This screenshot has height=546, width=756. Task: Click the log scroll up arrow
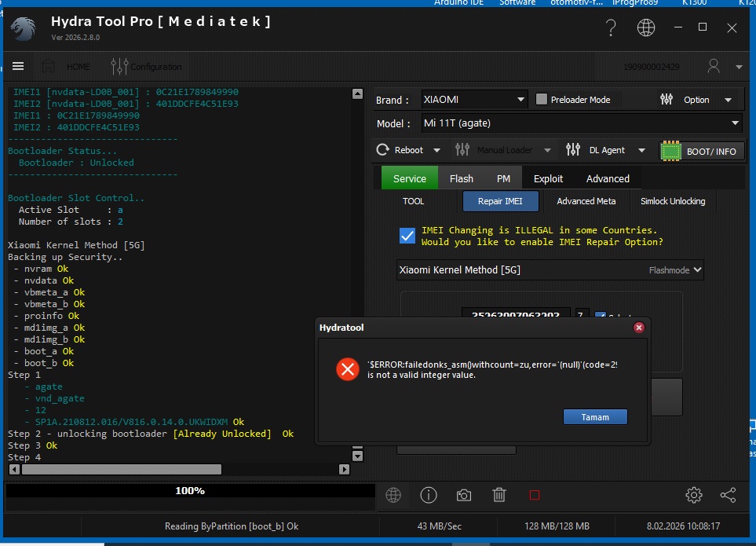click(x=357, y=93)
